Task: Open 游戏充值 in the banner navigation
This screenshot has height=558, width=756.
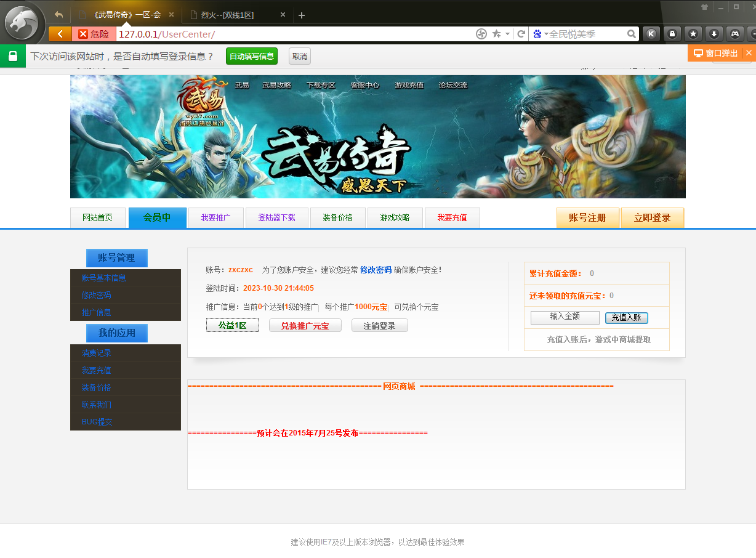Action: 409,85
